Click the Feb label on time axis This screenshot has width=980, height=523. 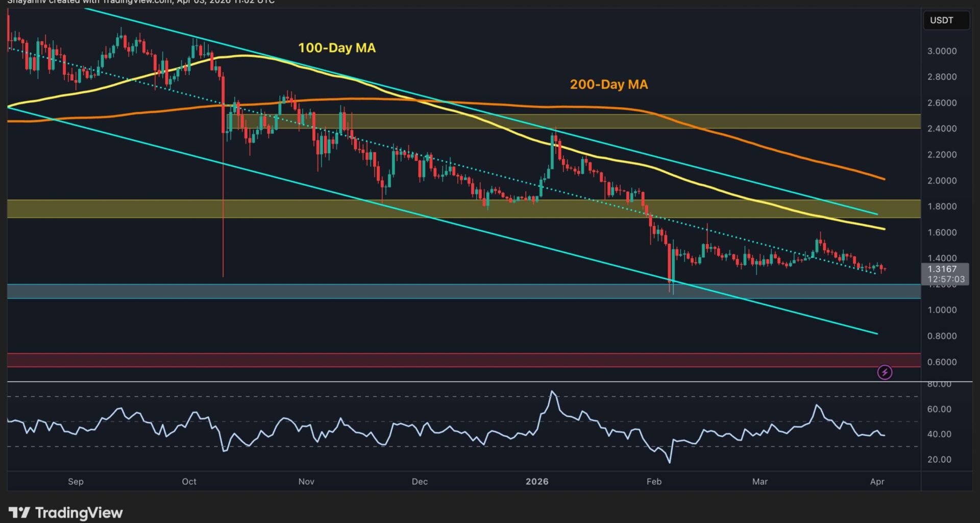coord(654,482)
